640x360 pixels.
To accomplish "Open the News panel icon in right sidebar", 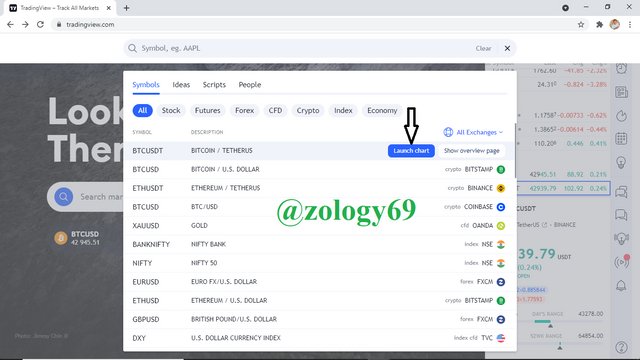I will (x=622, y=92).
